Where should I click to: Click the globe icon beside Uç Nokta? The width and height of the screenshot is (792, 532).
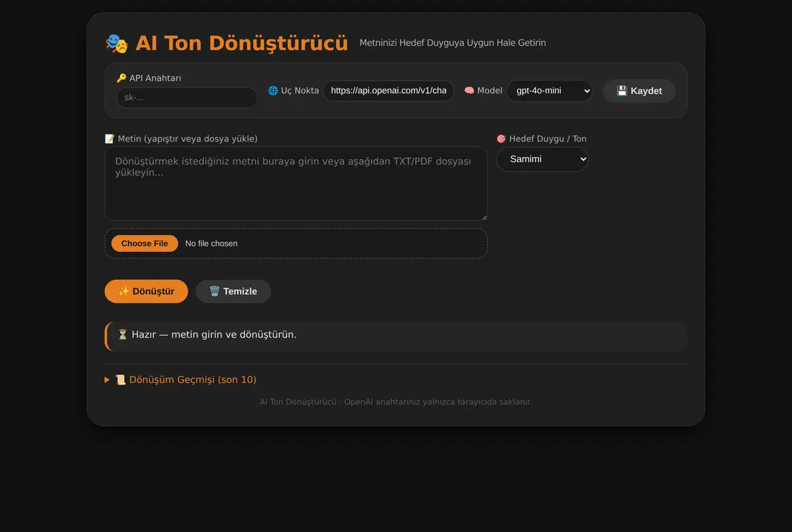click(273, 90)
